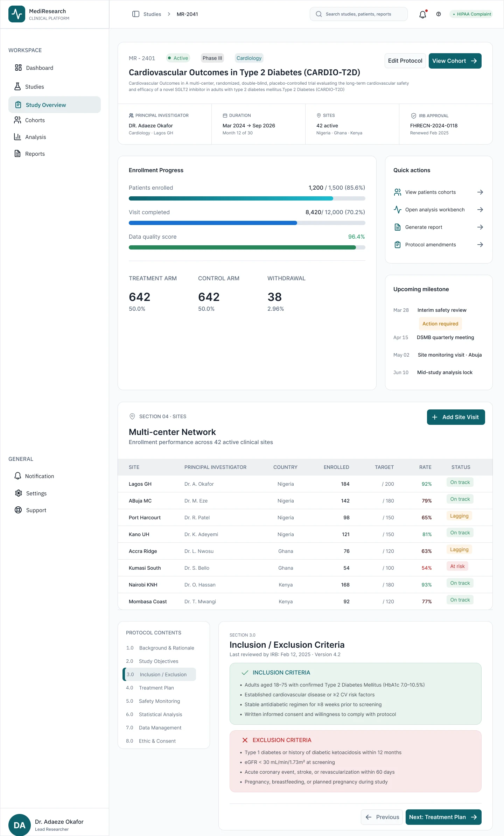Viewport: 504px width, 836px height.
Task: Click the Patients enrolled progress bar
Action: 247,198
